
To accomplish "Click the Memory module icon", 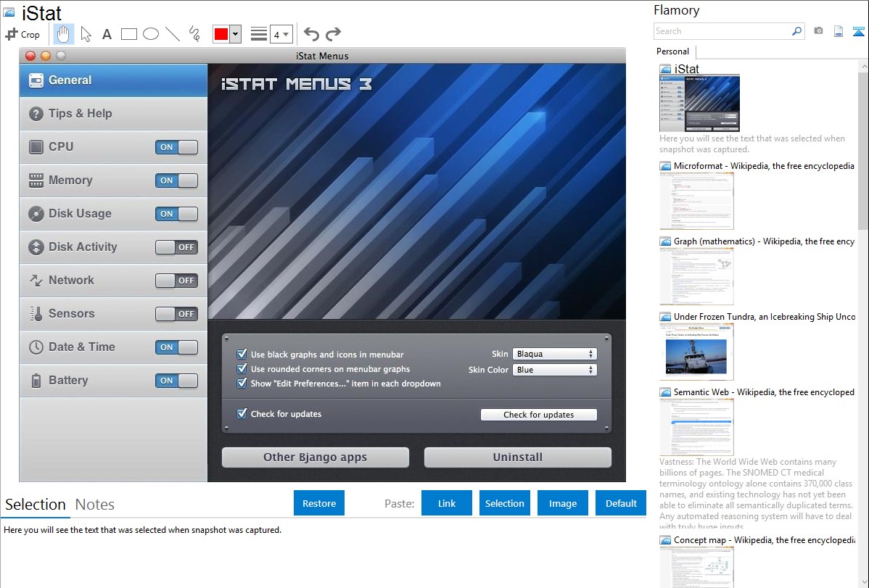I will point(36,180).
